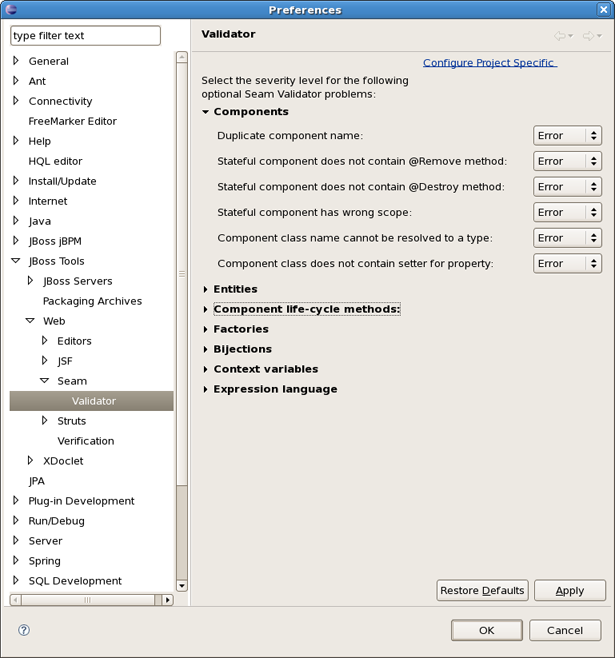Open the forward history dropdown arrow
The width and height of the screenshot is (615, 658).
click(x=599, y=36)
